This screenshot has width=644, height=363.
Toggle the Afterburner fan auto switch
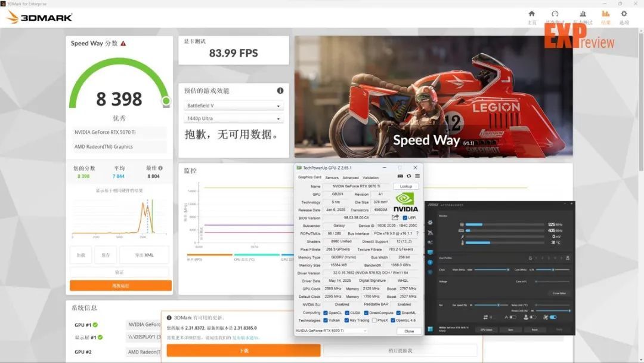pos(513,318)
